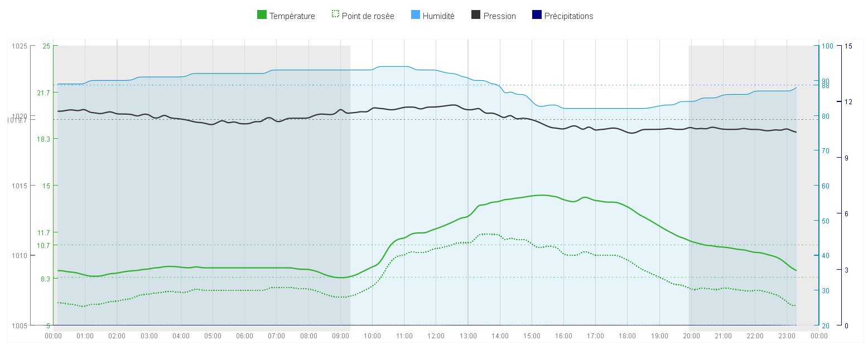This screenshot has height=350, width=868.
Task: Click the 1025 pressure axis label
Action: (x=19, y=46)
